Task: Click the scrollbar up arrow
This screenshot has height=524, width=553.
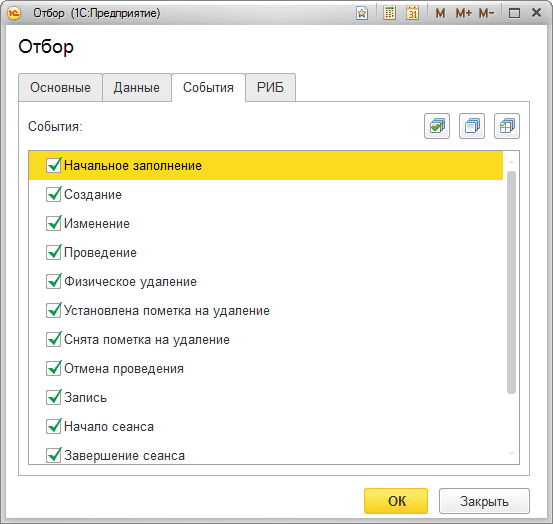Action: click(511, 162)
